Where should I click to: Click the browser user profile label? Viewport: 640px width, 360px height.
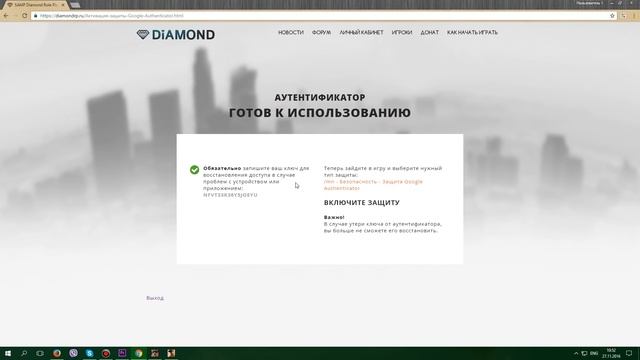tap(589, 3)
